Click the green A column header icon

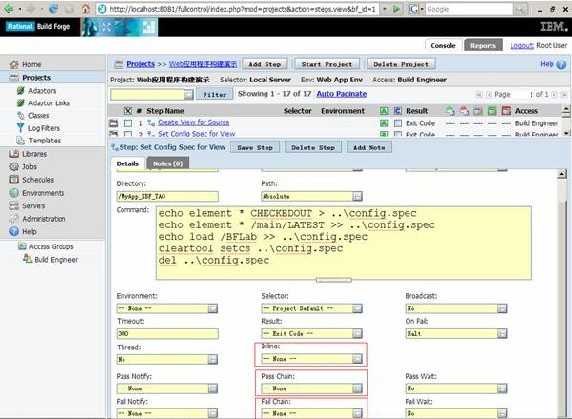(384, 111)
